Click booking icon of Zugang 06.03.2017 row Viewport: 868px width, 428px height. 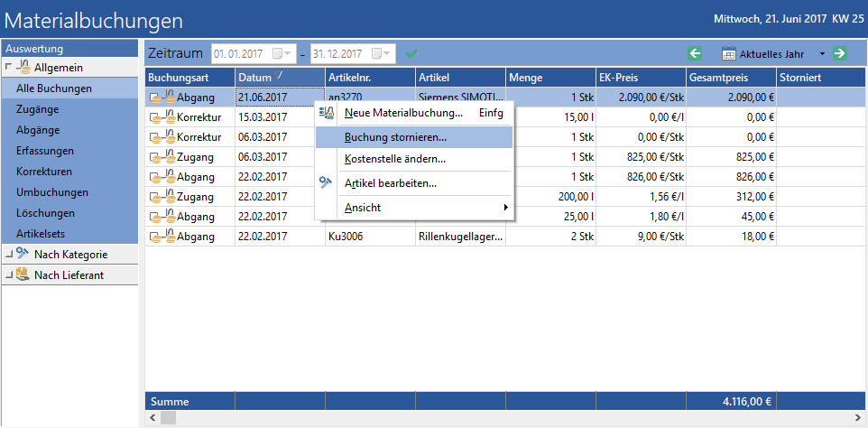162,157
